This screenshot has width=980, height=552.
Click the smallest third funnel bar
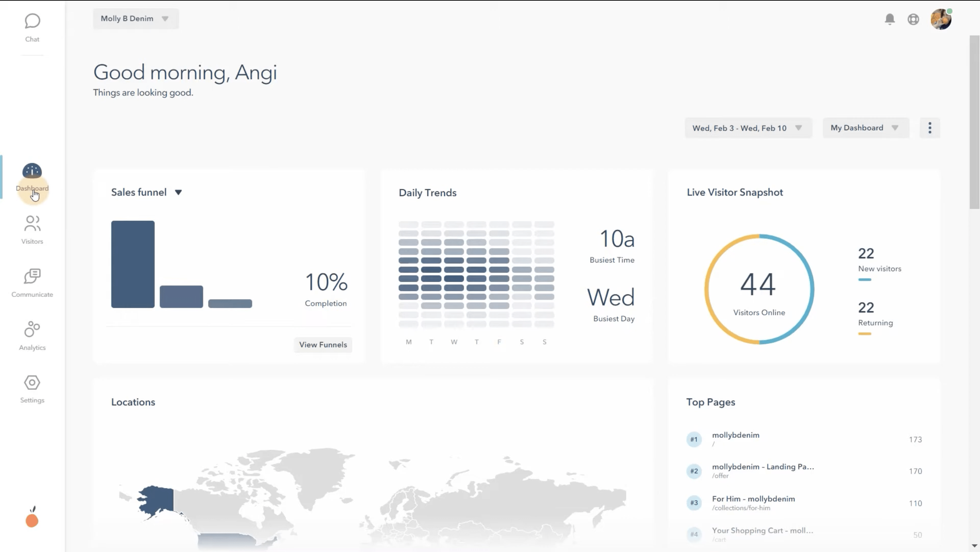pyautogui.click(x=230, y=303)
